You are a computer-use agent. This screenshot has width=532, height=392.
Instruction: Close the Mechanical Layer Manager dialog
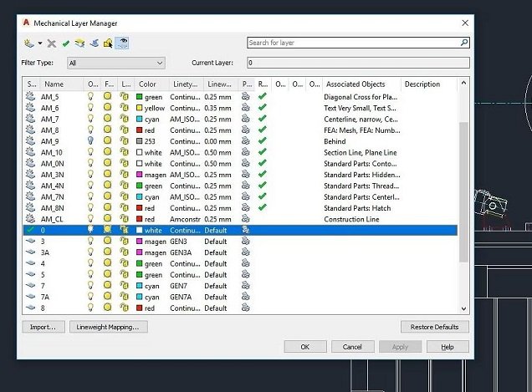click(x=465, y=23)
